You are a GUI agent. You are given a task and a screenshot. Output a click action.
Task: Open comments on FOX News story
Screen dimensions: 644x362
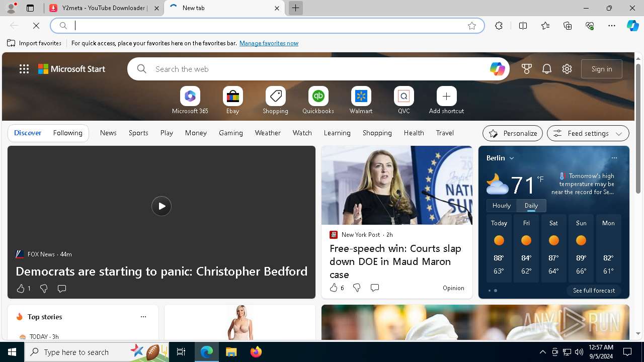(62, 289)
